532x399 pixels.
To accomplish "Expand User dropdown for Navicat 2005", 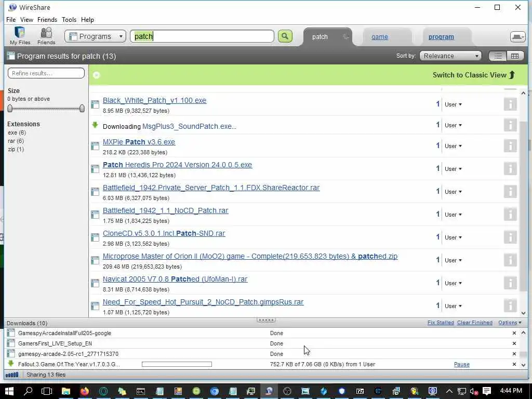I will 453,283.
